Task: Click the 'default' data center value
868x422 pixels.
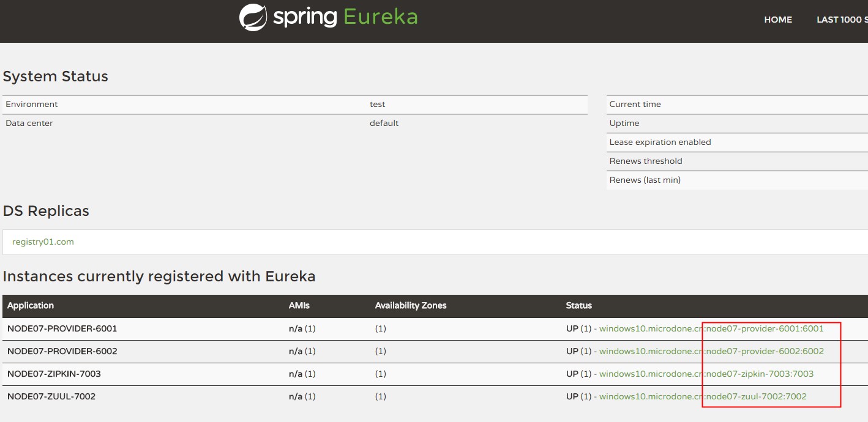Action: tap(384, 123)
